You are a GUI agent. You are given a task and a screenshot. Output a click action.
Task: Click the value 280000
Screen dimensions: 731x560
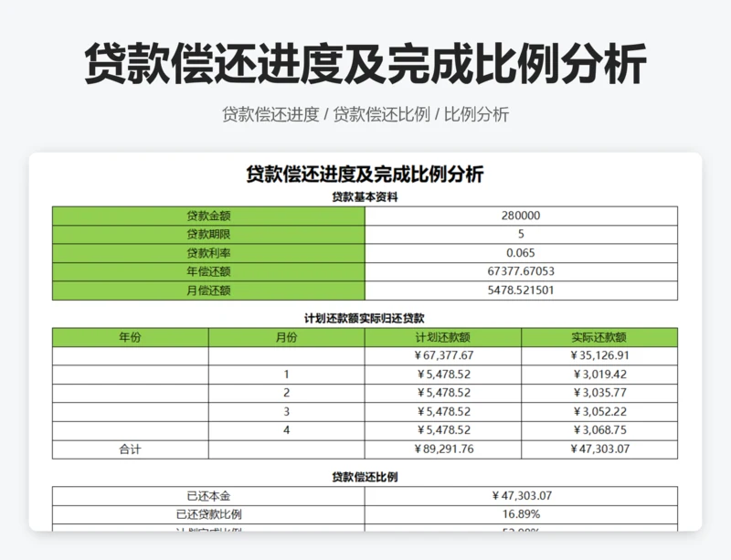(521, 216)
